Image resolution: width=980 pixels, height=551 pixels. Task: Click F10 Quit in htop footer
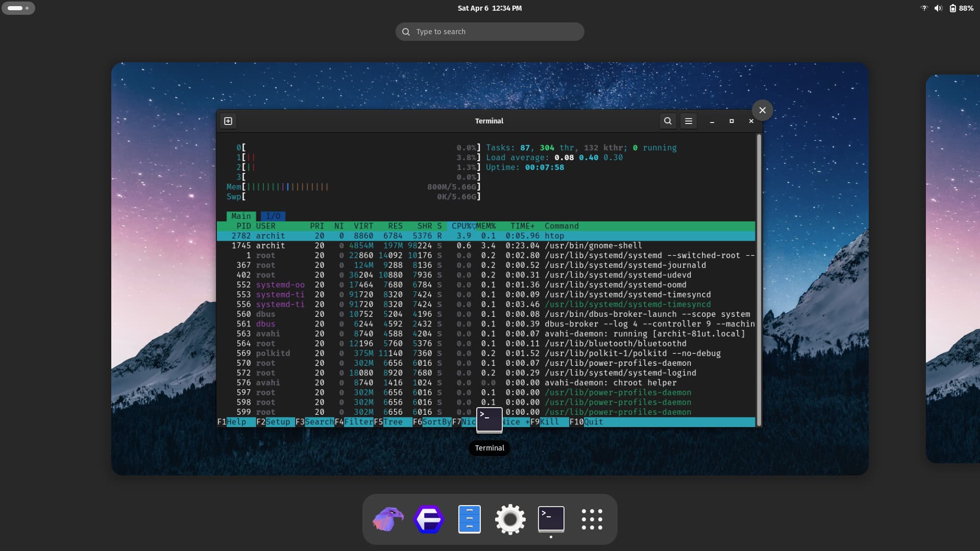(x=587, y=422)
